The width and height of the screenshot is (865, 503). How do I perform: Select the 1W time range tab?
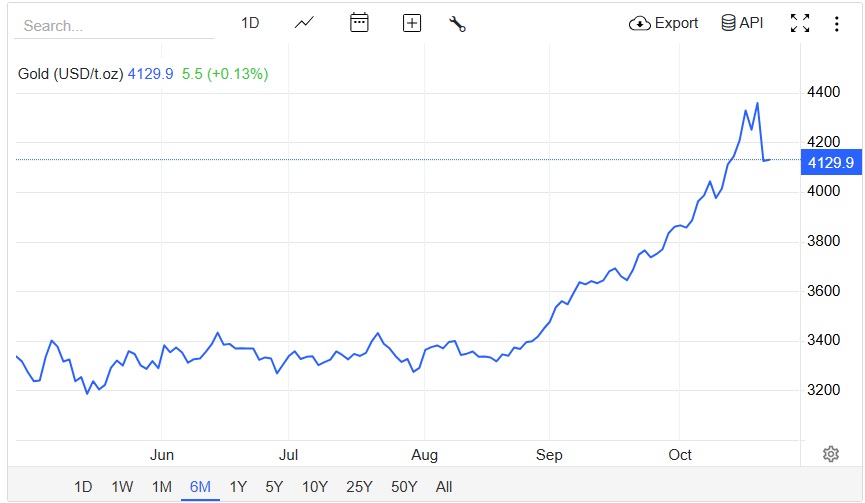[x=122, y=487]
